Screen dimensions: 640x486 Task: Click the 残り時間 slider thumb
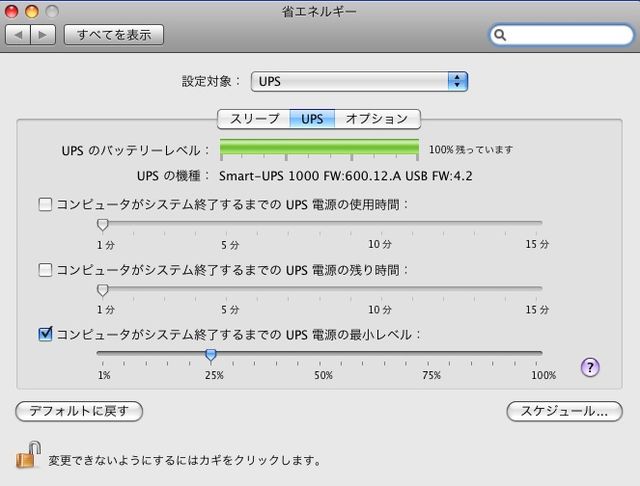[103, 290]
